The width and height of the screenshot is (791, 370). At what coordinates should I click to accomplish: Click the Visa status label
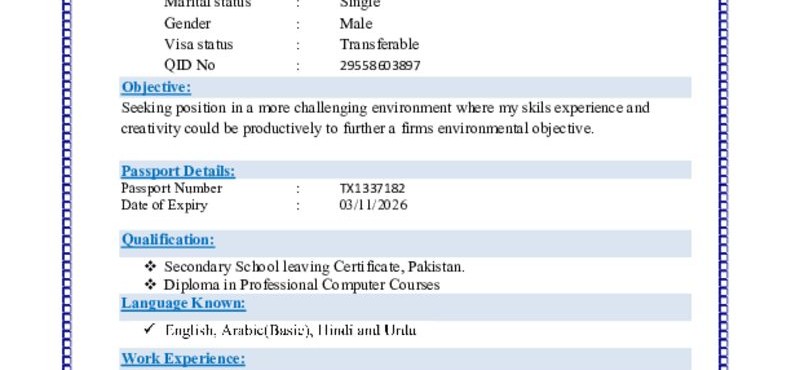198,44
